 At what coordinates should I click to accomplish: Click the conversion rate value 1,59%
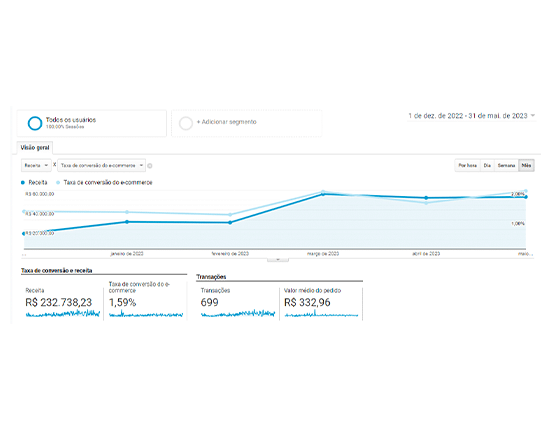[122, 302]
